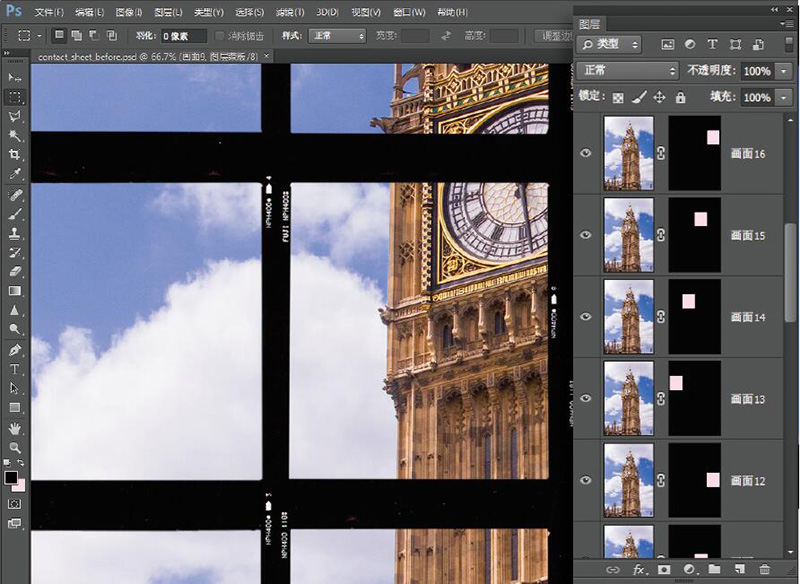
Task: Open the 选择(S) menu
Action: point(249,12)
